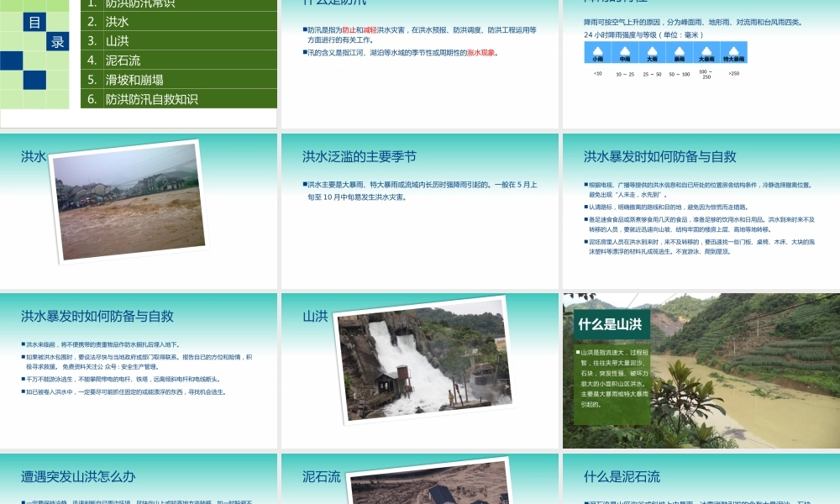Click the "6. 防洪防汛自救知识" contents row
This screenshot has width=840, height=504.
tap(179, 99)
